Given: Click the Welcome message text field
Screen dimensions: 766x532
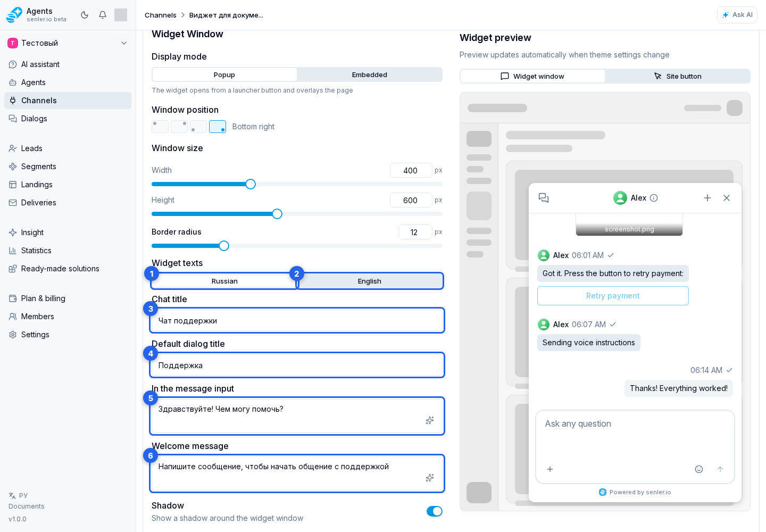Looking at the screenshot, I should coord(297,473).
